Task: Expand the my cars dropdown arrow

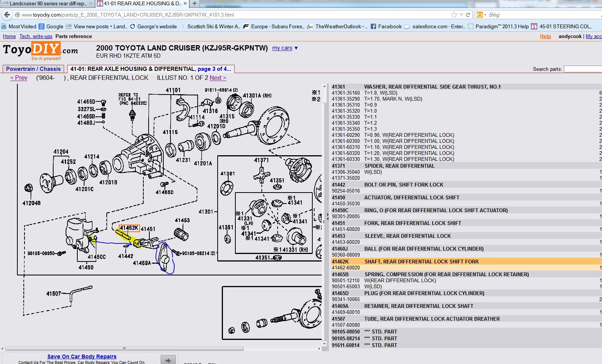Action: tap(296, 48)
